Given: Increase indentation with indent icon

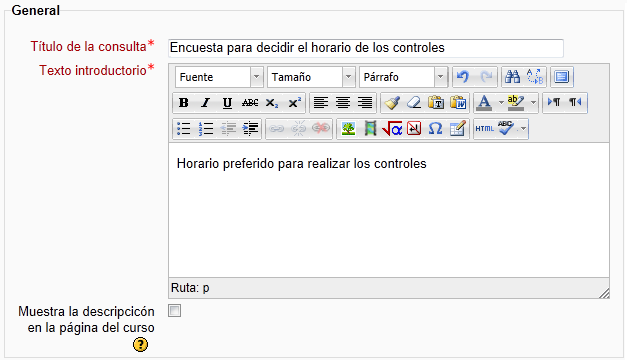Looking at the screenshot, I should click(250, 129).
